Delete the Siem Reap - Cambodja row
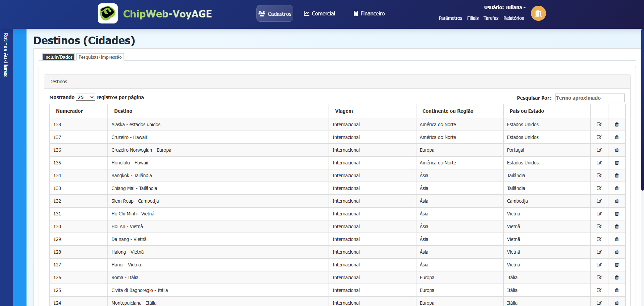This screenshot has height=306, width=644. (616, 201)
